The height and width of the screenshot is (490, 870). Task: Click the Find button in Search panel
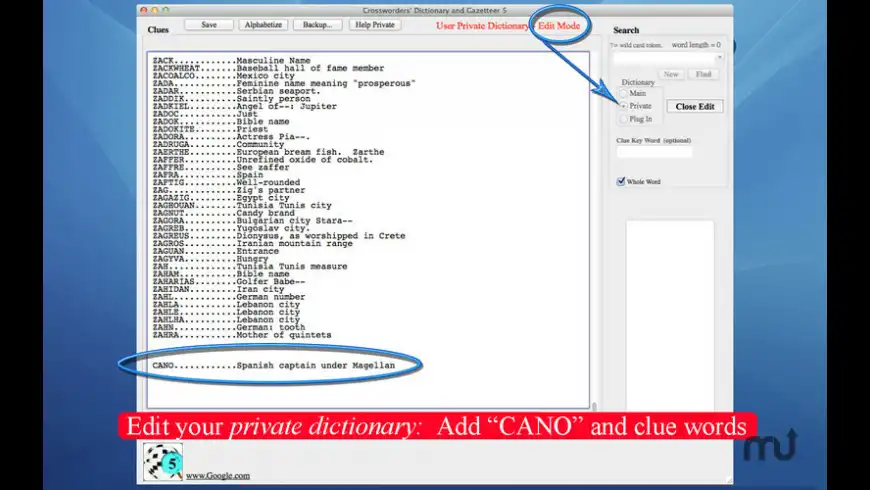703,74
